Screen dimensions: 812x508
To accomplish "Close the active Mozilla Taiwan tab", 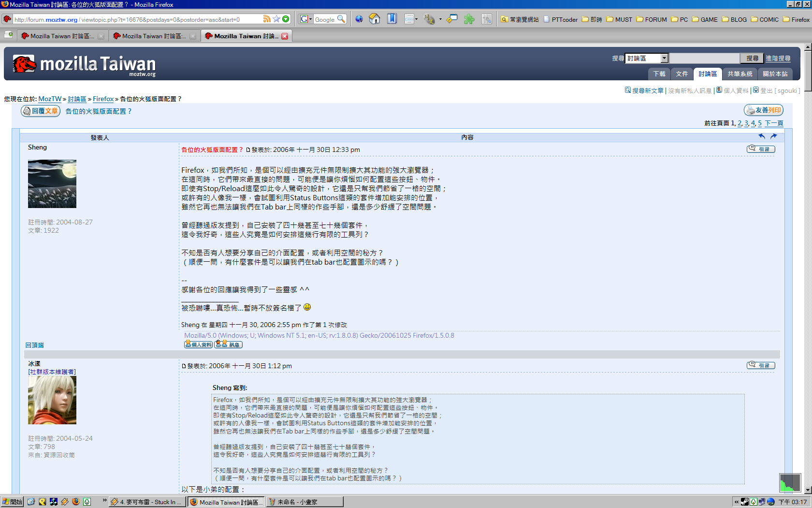I will click(285, 36).
